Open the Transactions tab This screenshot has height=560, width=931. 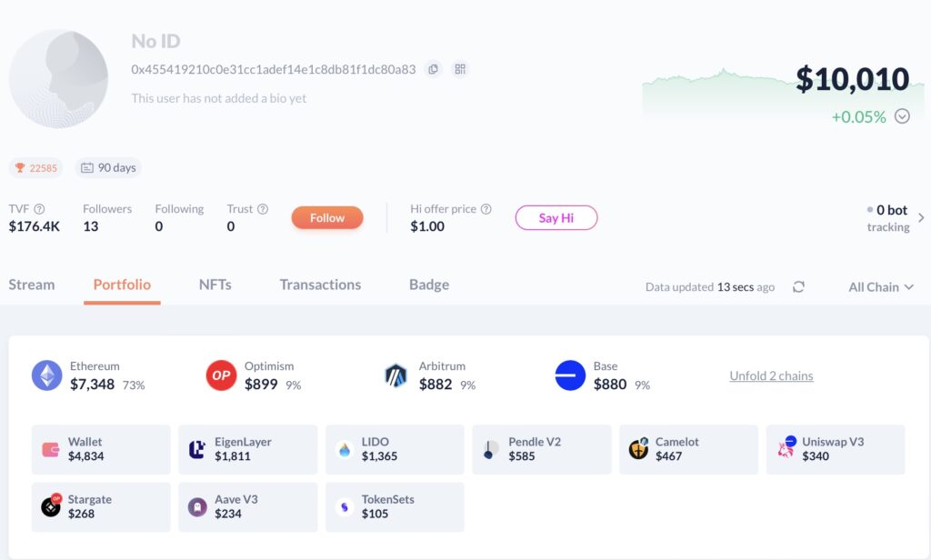pos(320,285)
